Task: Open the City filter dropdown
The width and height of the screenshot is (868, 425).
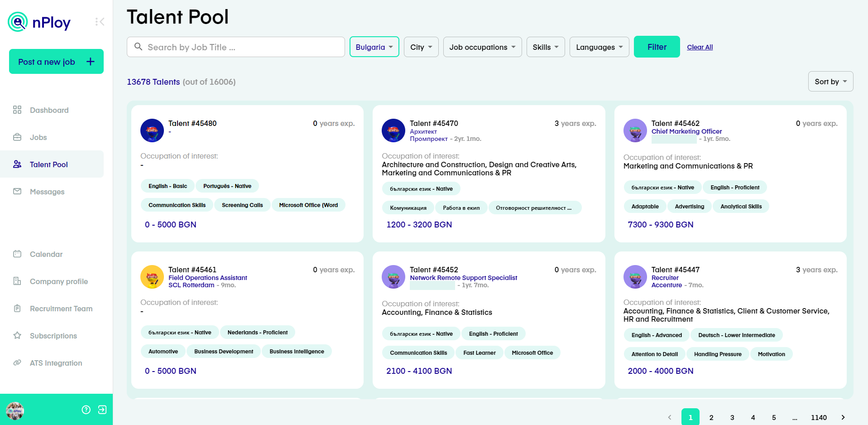Action: pos(421,47)
